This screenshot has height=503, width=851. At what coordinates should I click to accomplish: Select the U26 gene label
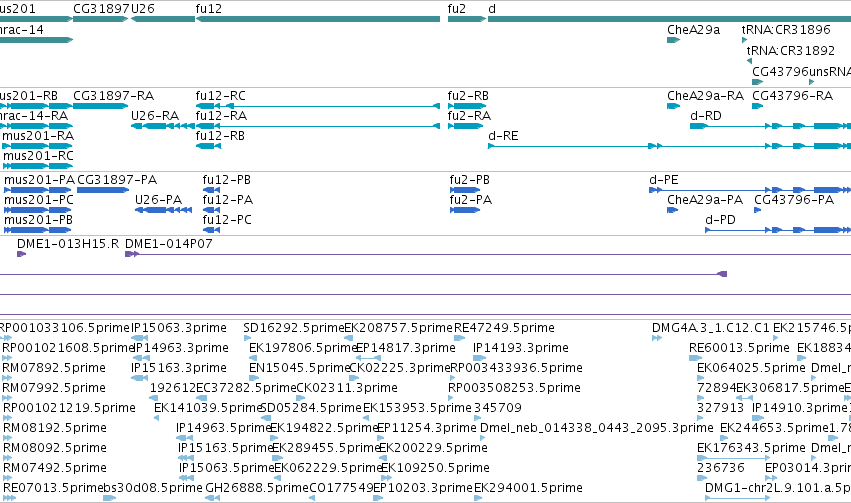coord(143,9)
